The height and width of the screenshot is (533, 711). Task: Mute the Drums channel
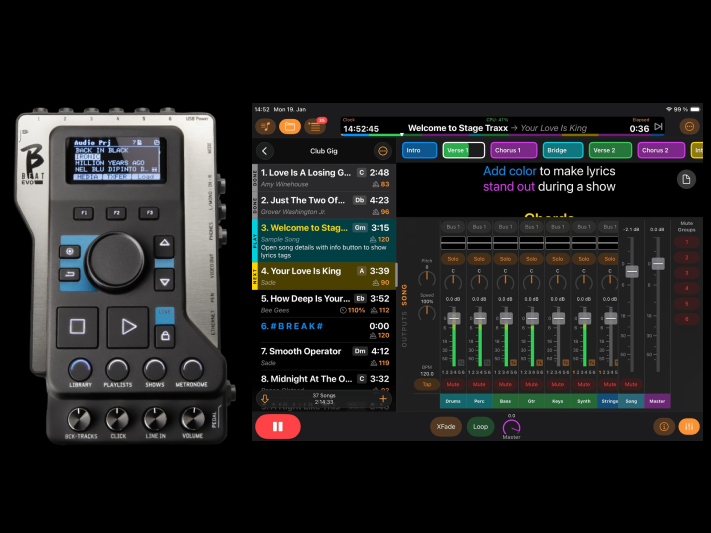point(453,384)
